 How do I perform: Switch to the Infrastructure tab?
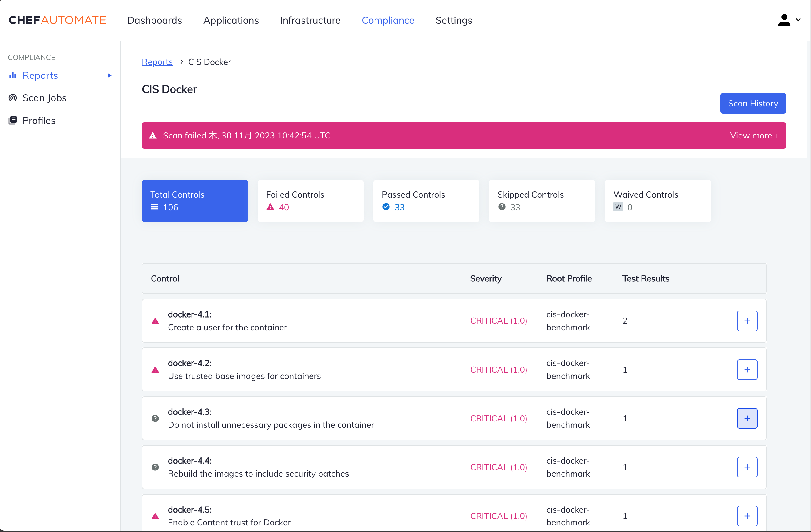tap(310, 20)
